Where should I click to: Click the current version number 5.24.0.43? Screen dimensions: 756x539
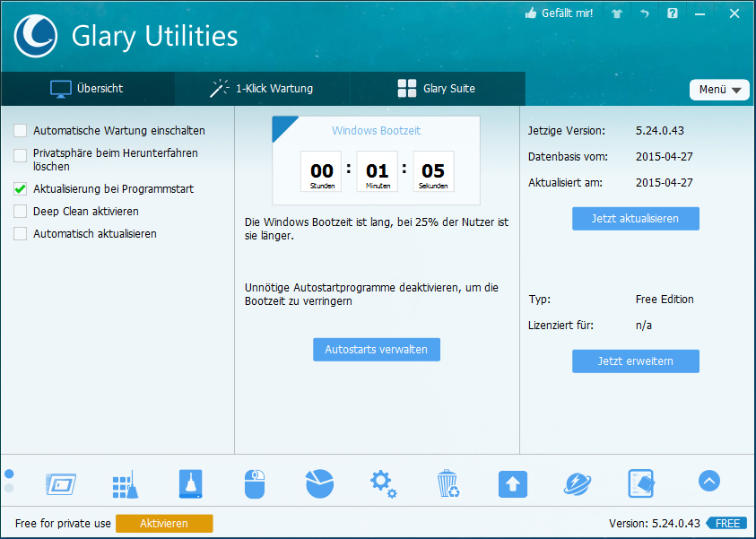[659, 131]
